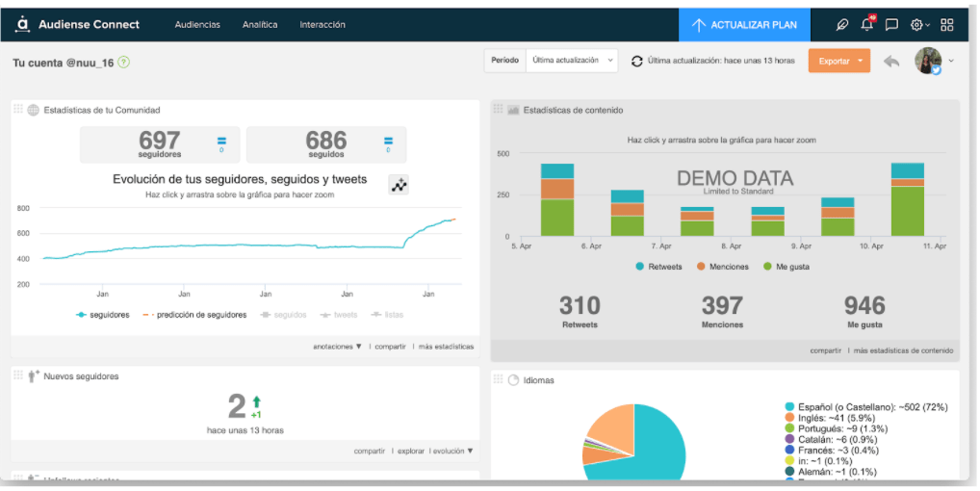Image resolution: width=980 pixels, height=491 pixels.
Task: Click the Francés ~3 (0.4%) legend text
Action: point(838,451)
